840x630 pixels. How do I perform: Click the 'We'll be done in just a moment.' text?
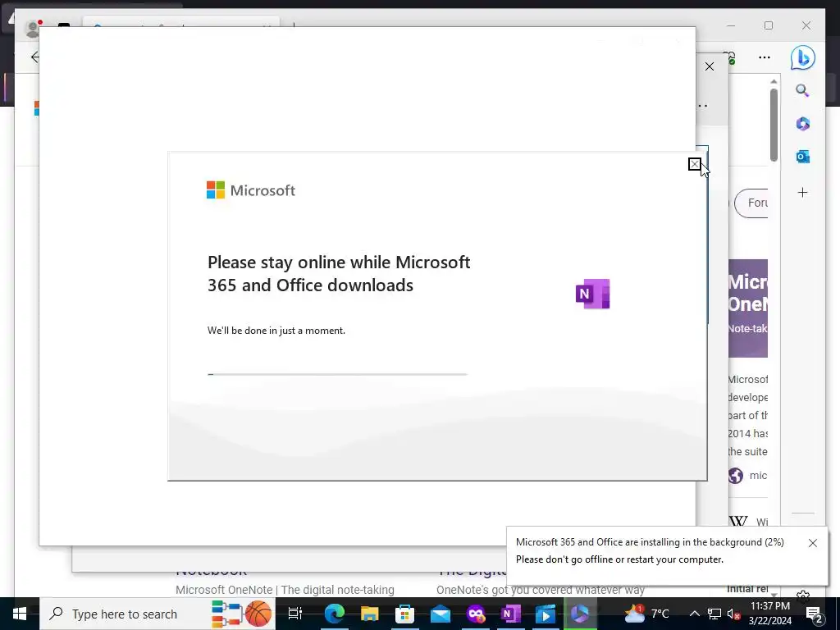pyautogui.click(x=276, y=331)
